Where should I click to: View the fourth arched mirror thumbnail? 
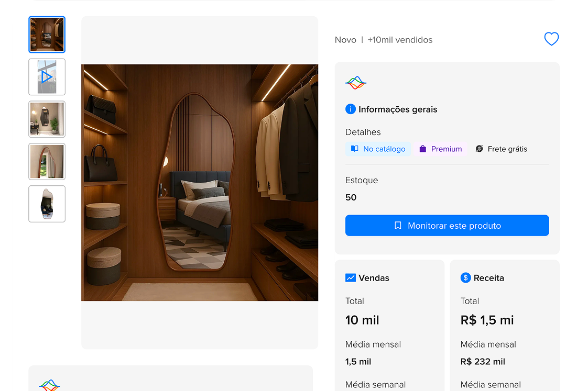47,162
